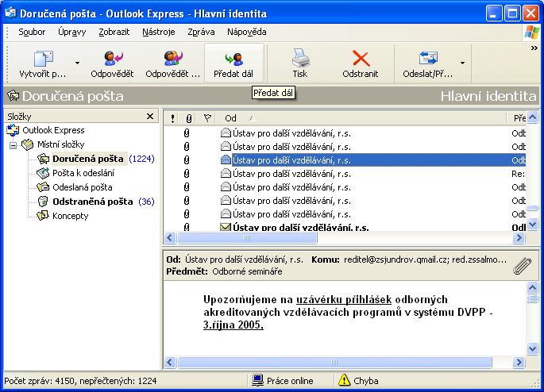The height and width of the screenshot is (392, 544).
Task: Click the Odpovědět všem reply-all icon
Action: tap(173, 58)
